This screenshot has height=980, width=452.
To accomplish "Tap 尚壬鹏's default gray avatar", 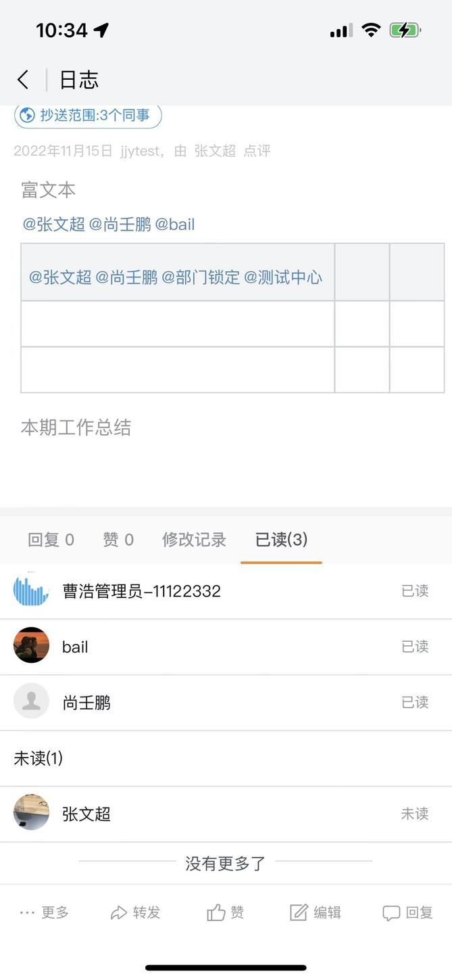I will [x=31, y=701].
